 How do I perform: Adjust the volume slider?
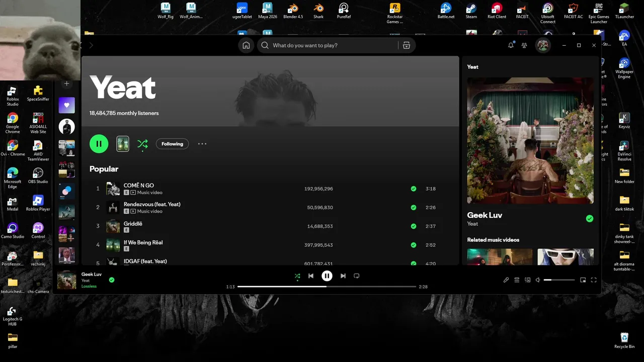click(x=559, y=280)
